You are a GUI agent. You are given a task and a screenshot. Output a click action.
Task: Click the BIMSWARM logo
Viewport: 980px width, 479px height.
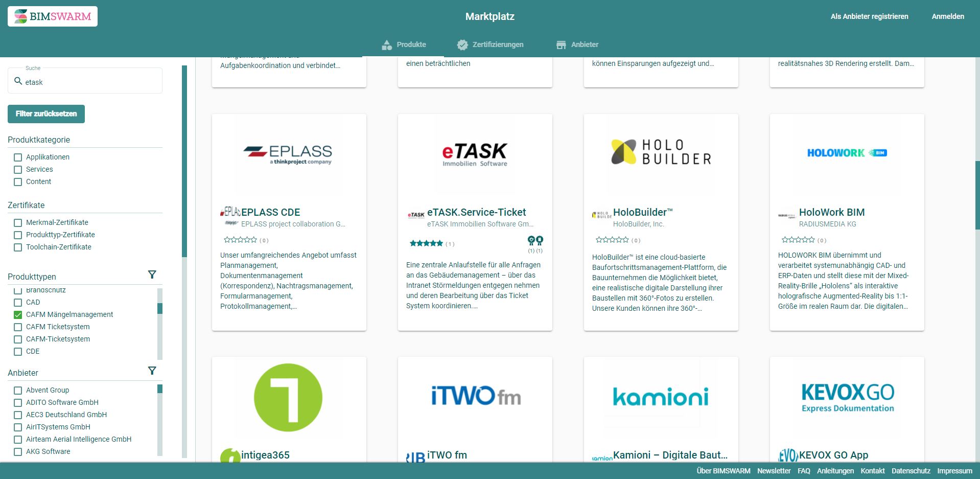point(53,16)
